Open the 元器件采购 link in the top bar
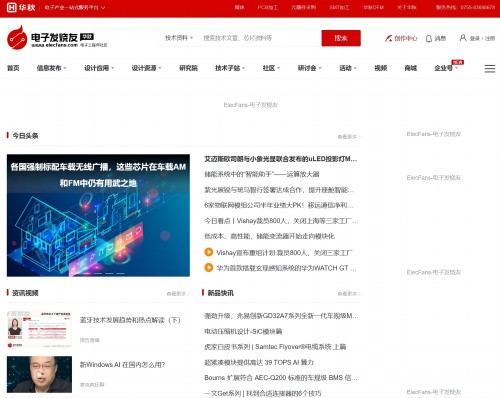Screen dimensions: 500x398 [303, 7]
